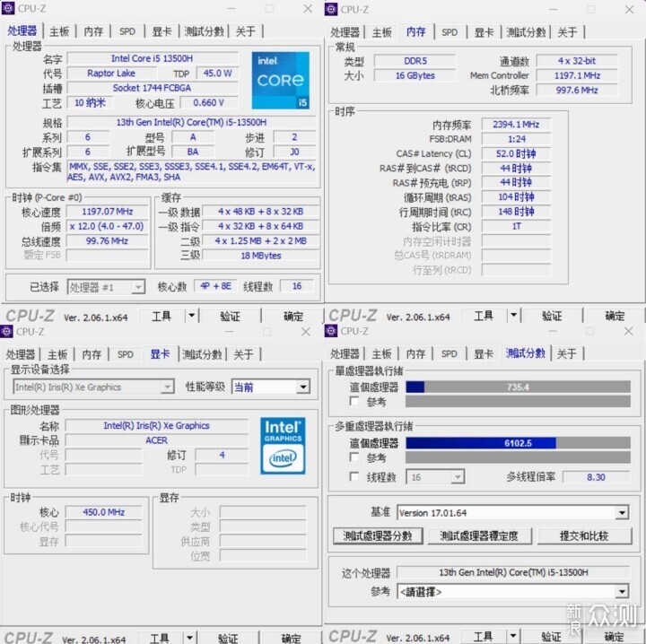Click the CPU-Z title icon of the processor window
646x644 pixels.
click(x=8, y=8)
